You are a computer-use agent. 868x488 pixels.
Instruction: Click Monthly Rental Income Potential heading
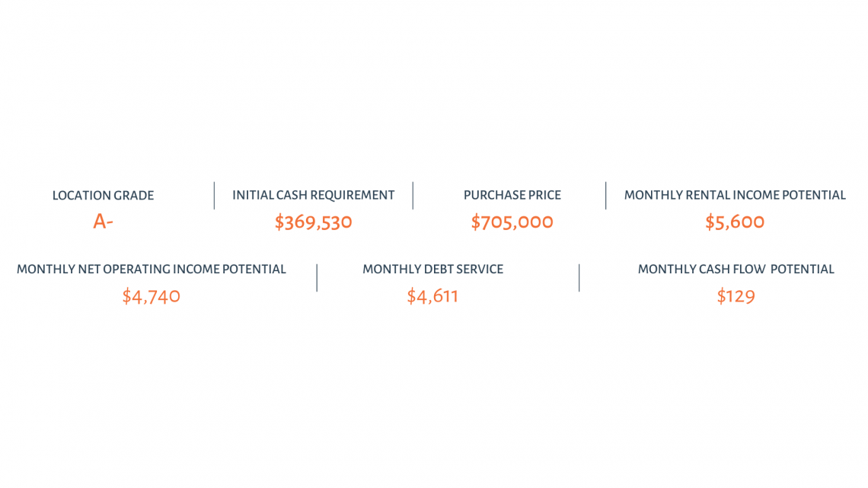point(735,196)
